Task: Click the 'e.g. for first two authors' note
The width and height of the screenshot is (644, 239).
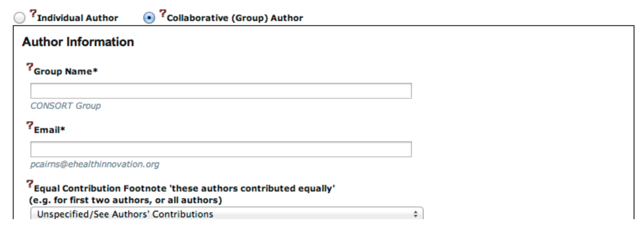Action: pyautogui.click(x=126, y=200)
